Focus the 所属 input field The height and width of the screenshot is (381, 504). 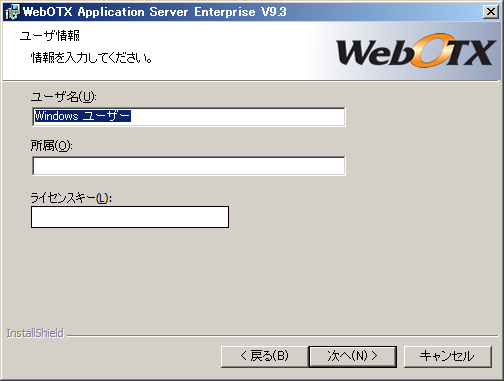(189, 166)
